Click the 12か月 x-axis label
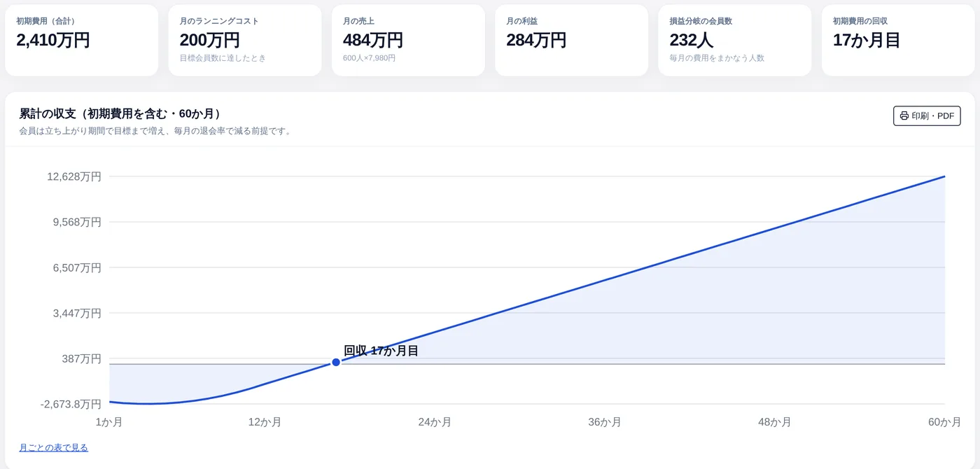 tap(265, 422)
